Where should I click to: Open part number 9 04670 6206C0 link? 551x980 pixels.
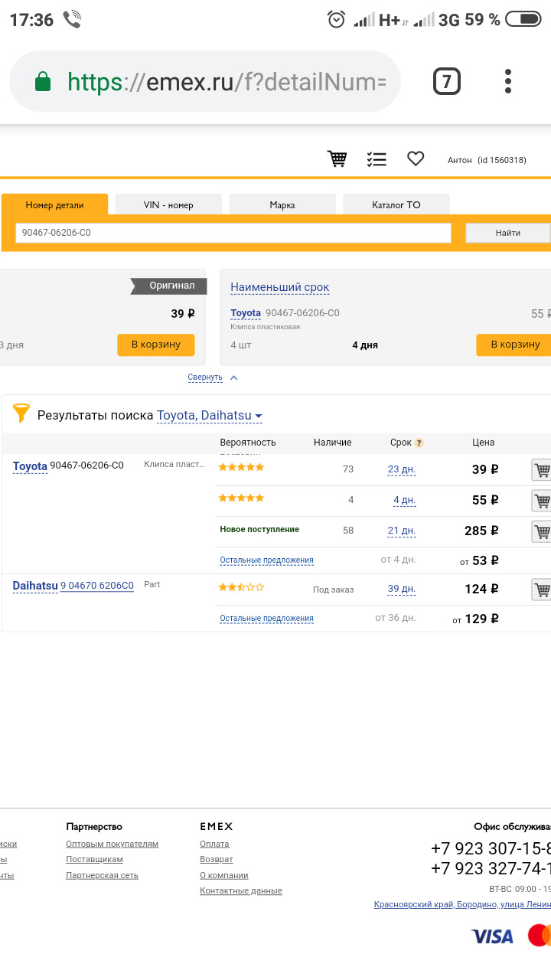(x=97, y=586)
